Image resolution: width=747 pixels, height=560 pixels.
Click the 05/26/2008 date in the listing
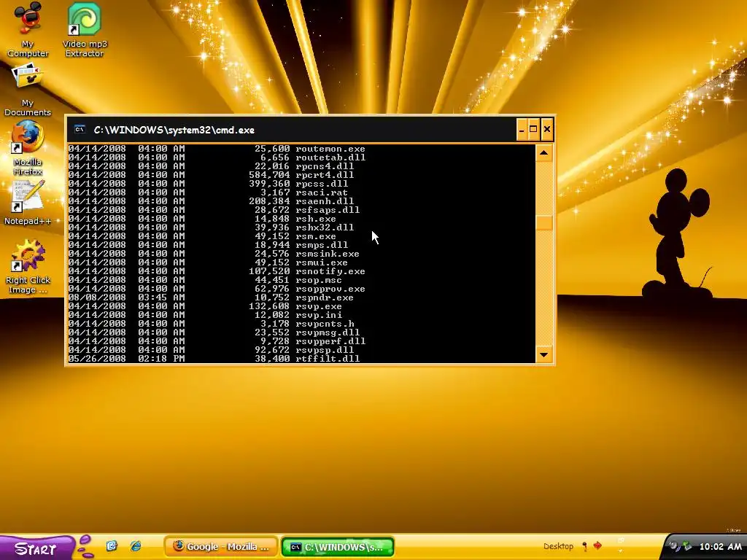tap(97, 359)
